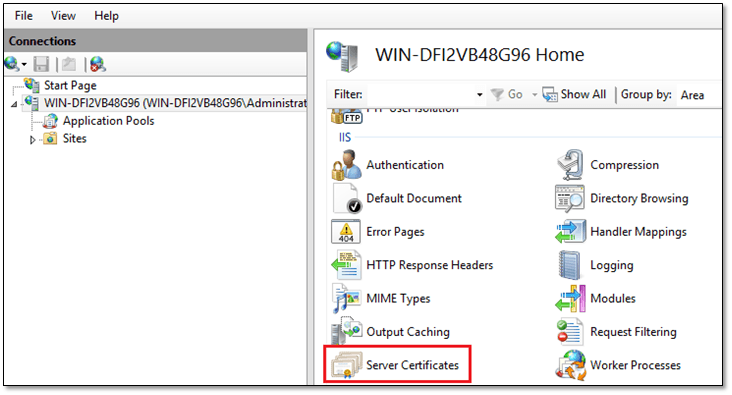
Task: Collapse the WIN-DFI2VB48G96 server node
Action: tap(14, 104)
